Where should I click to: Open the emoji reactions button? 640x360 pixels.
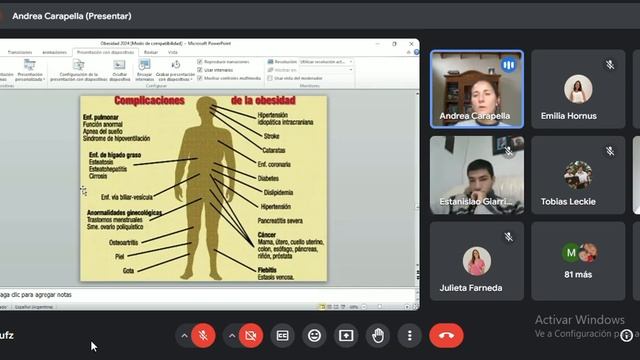coord(314,336)
